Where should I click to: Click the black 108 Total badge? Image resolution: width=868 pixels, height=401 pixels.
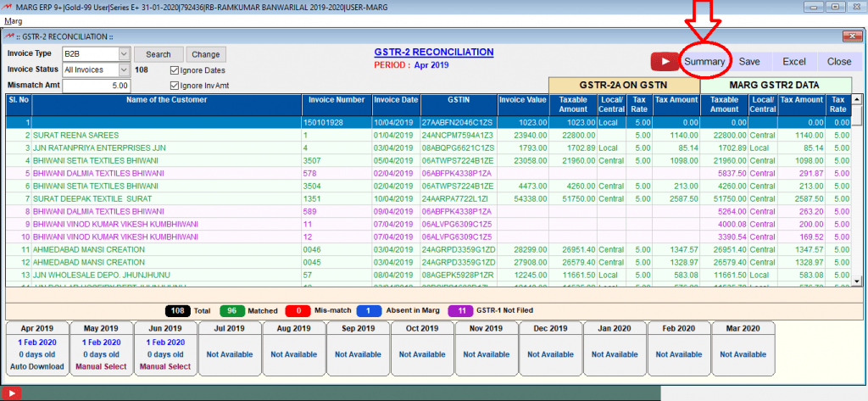178,311
